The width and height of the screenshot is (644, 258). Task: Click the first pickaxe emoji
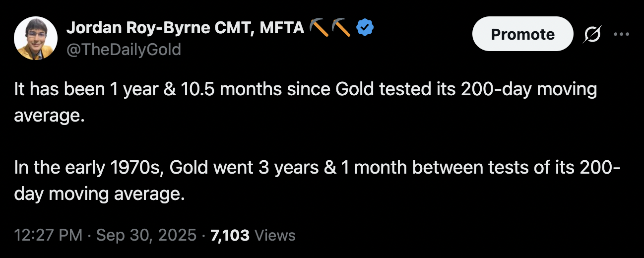[x=319, y=28]
